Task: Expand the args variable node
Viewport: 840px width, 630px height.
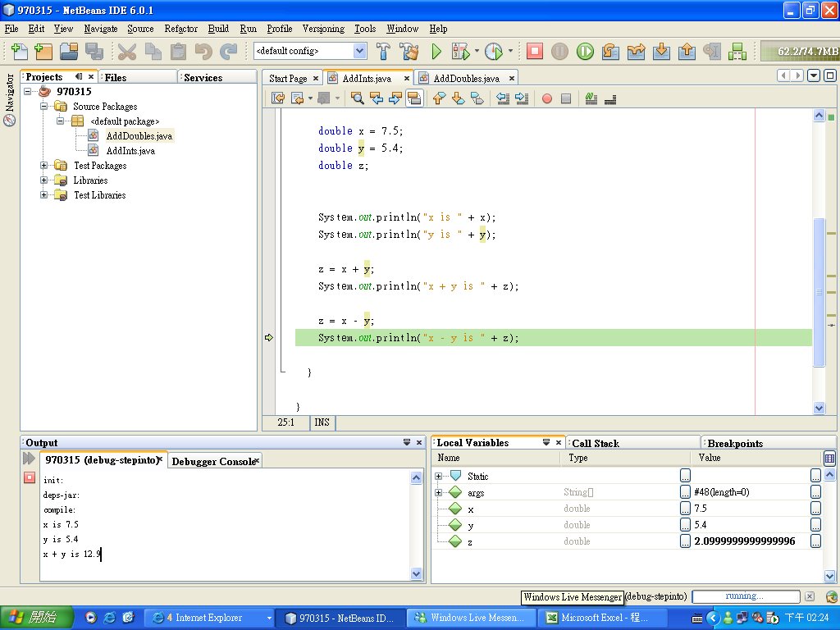Action: tap(438, 492)
